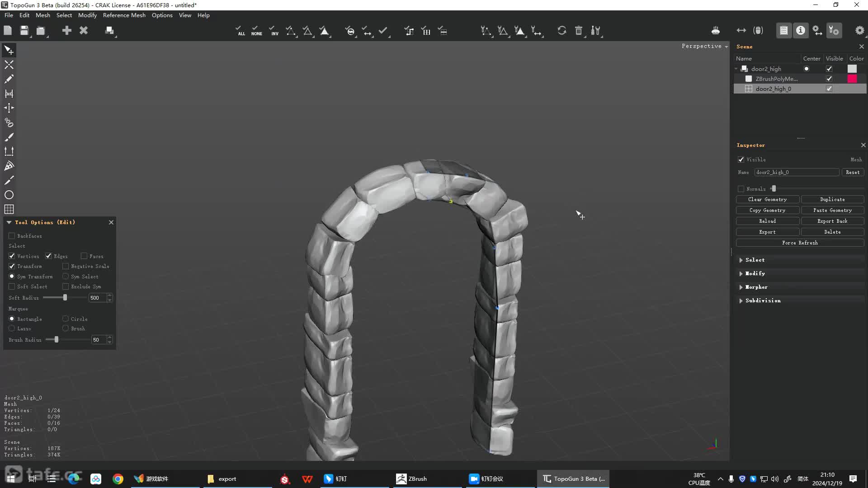Select door2_high_0 row in Scene
The width and height of the screenshot is (868, 488).
click(800, 89)
